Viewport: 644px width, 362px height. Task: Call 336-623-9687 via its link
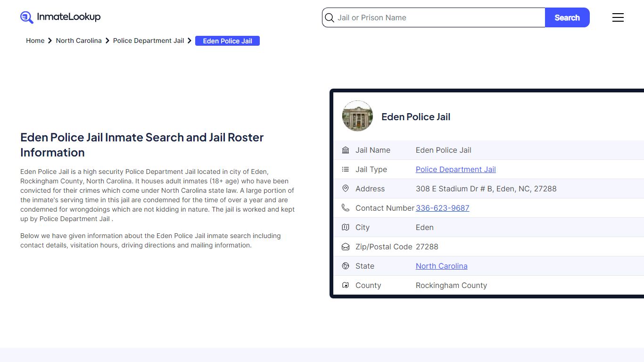point(442,208)
